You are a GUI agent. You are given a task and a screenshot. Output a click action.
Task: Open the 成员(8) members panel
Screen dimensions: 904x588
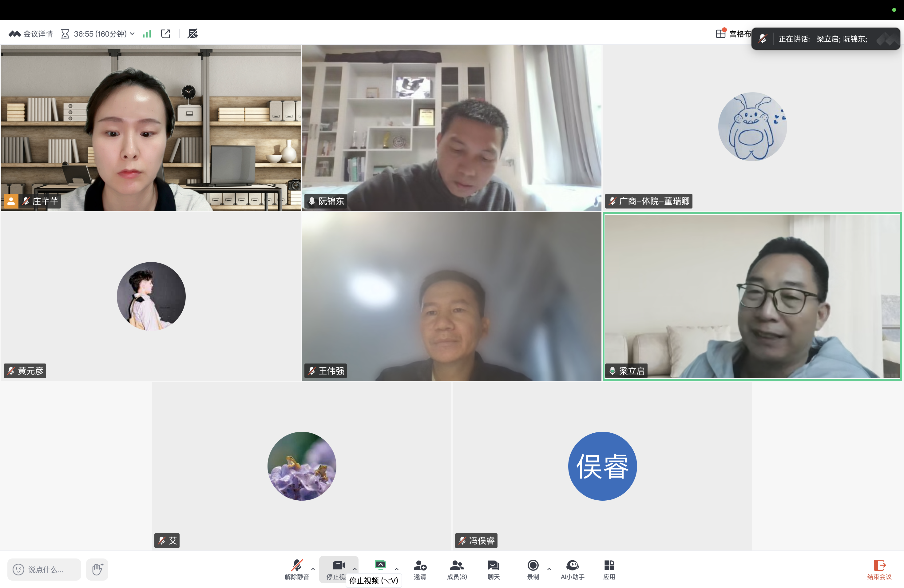point(457,569)
